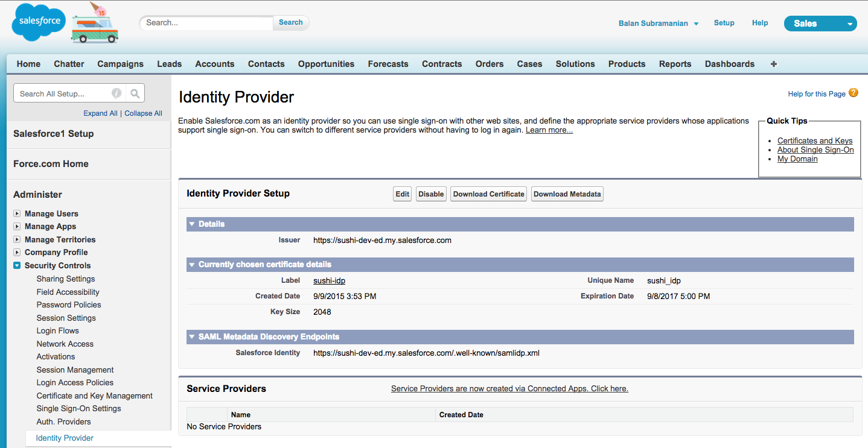Open the Help link in header
Screen dimensions: 868x448
pos(760,23)
